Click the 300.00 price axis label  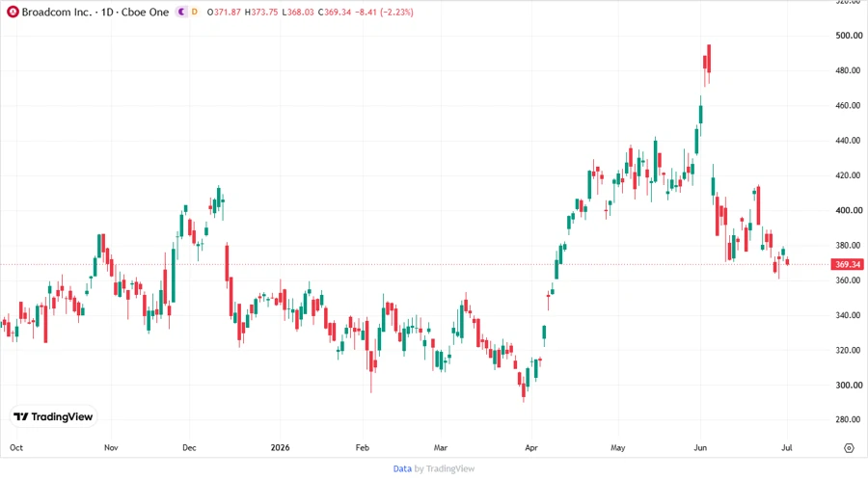(849, 385)
